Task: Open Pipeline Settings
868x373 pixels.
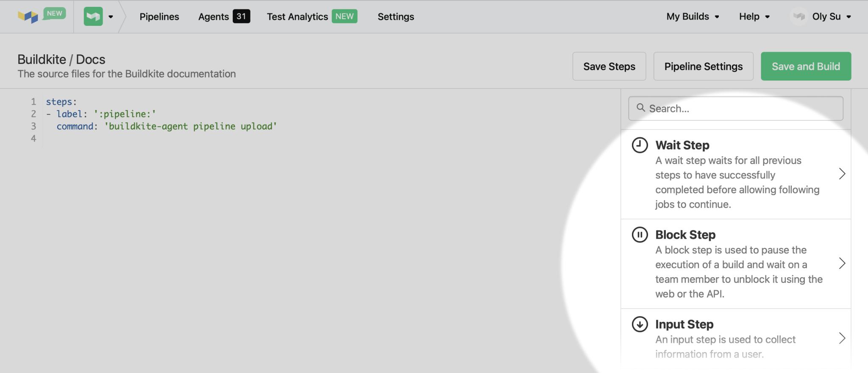Action: pos(703,66)
